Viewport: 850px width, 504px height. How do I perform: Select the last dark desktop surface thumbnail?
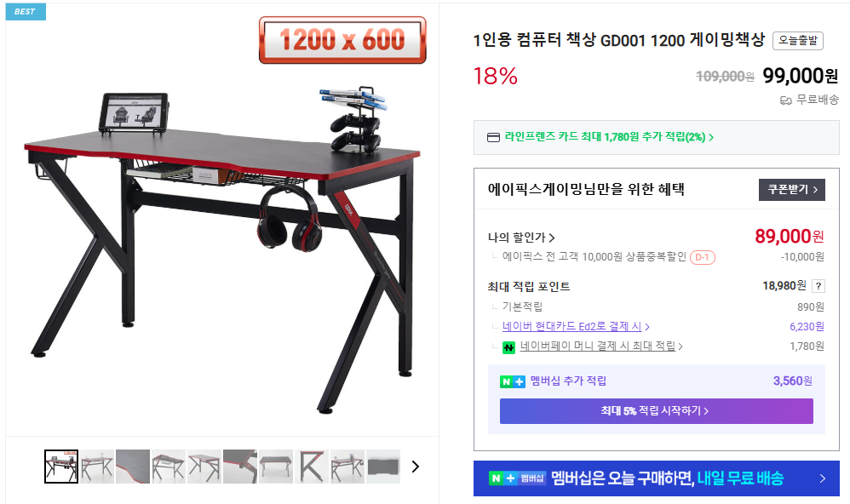383,467
